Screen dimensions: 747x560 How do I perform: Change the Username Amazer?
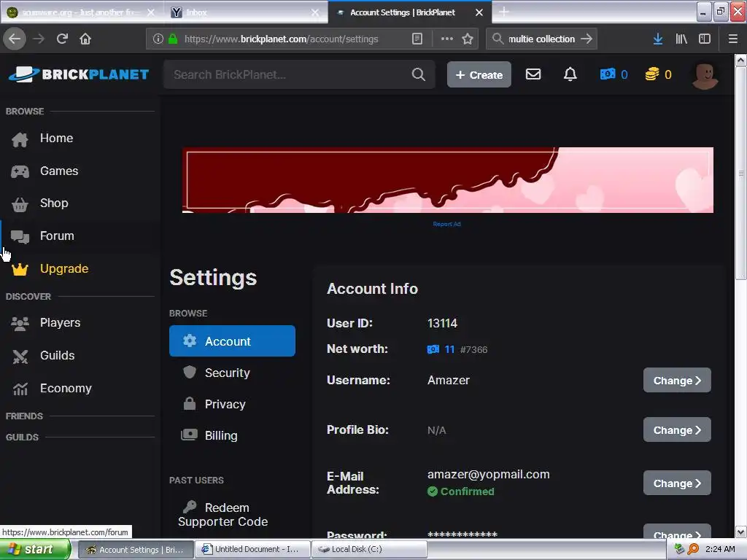pyautogui.click(x=677, y=380)
